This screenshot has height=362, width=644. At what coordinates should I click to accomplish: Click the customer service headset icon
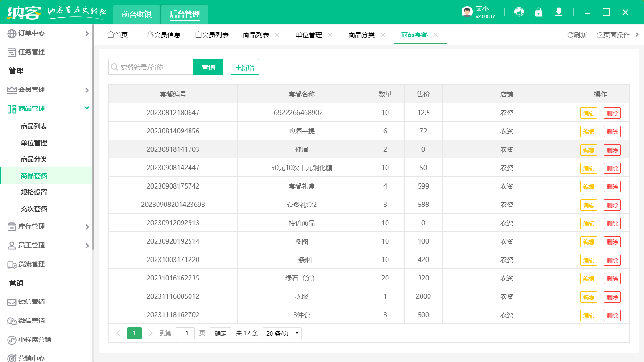click(x=519, y=12)
